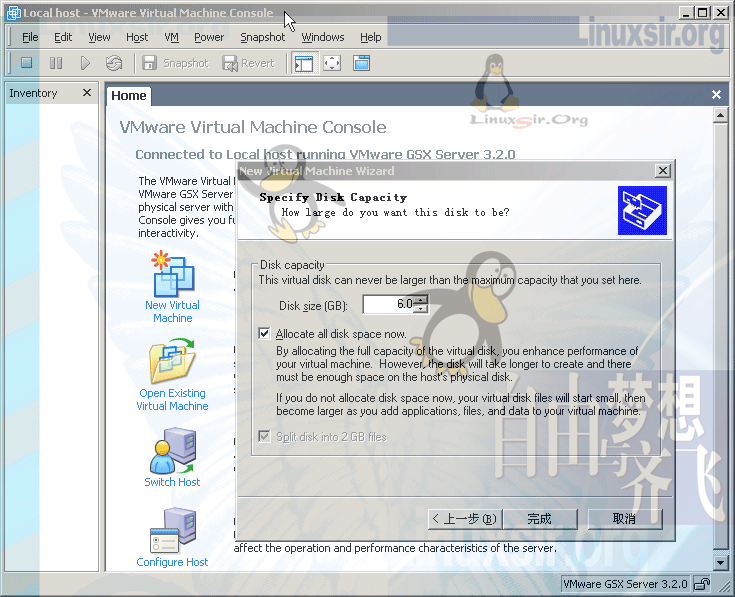Click the disk drive wizard graphic icon

[x=642, y=210]
